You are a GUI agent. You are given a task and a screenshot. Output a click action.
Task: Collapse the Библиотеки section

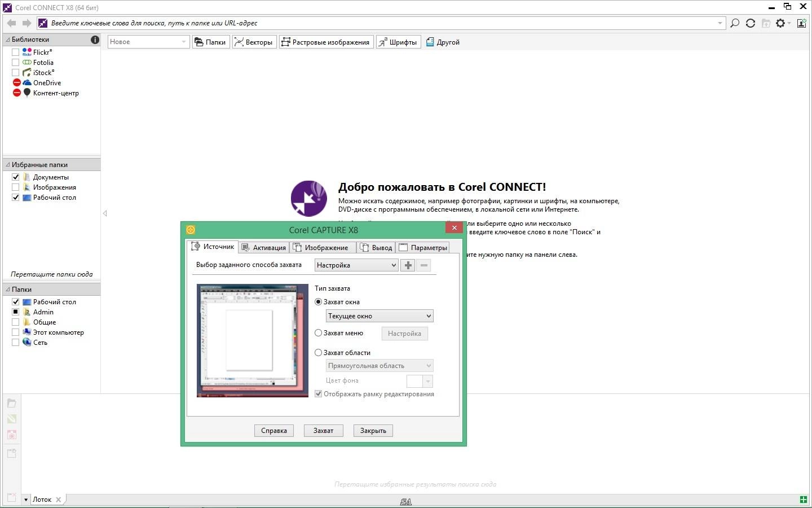[8, 40]
